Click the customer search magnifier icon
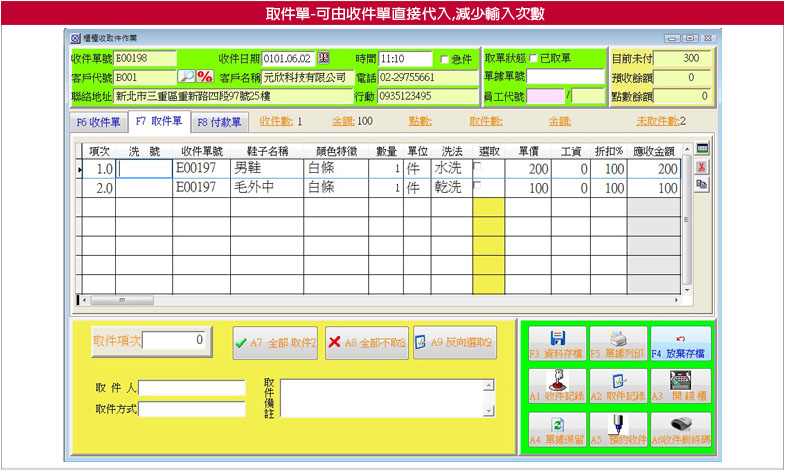The height and width of the screenshot is (475, 786). [x=186, y=77]
